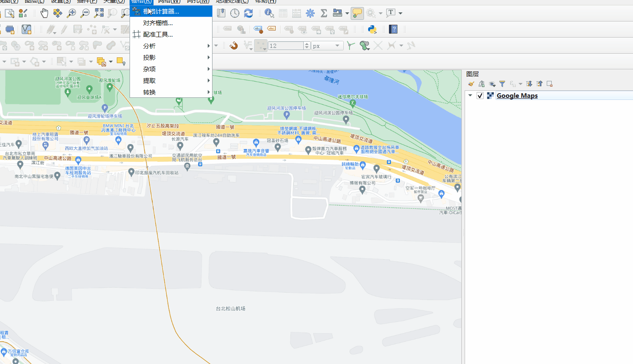
Task: Click Expand All in Layers panel
Action: pos(529,84)
